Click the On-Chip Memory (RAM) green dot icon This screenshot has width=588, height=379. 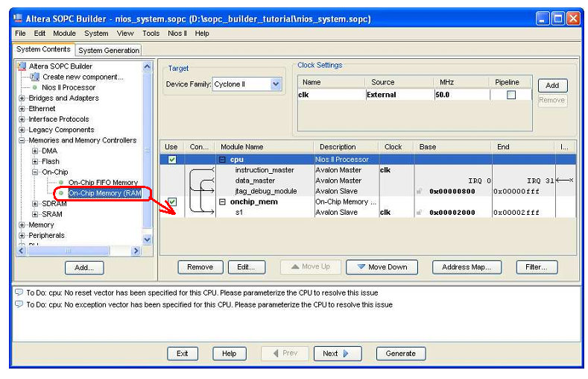(x=61, y=193)
